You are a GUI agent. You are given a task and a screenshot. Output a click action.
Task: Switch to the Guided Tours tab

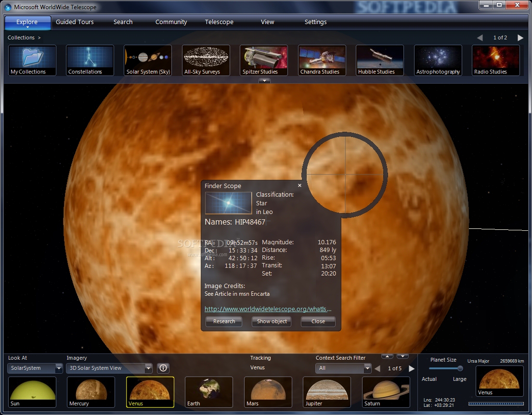click(75, 22)
